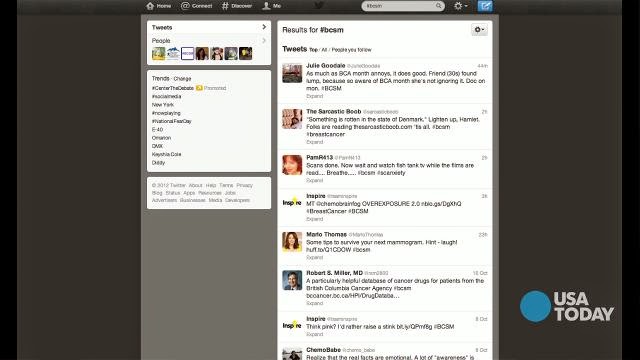
Task: Open the BCSM logo People thumbnail
Action: click(187, 53)
